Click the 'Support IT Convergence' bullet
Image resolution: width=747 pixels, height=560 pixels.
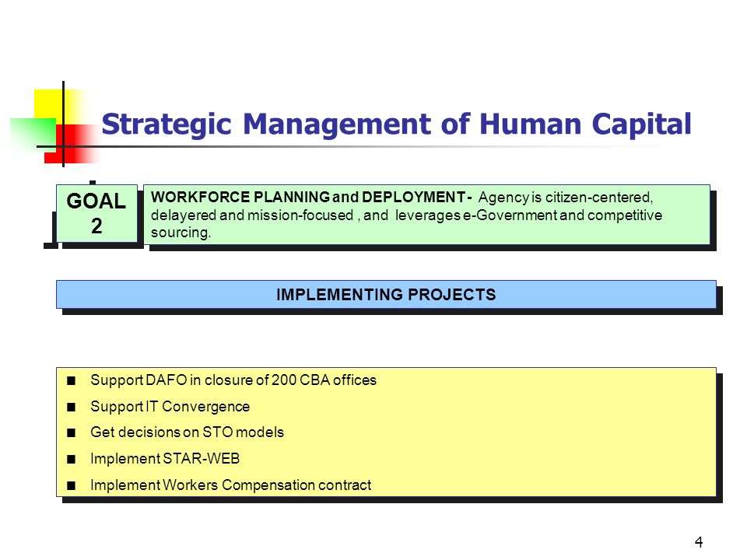[x=170, y=406]
